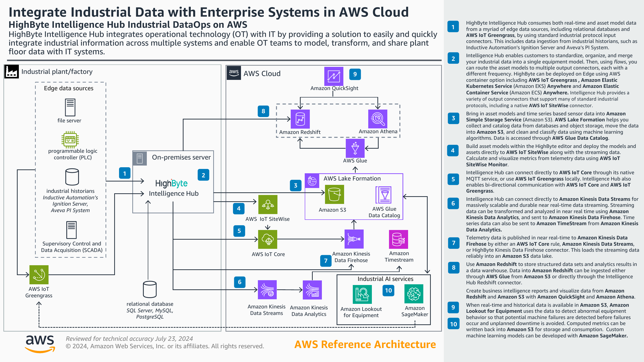Click the "Intelligence Hub" text

(174, 193)
